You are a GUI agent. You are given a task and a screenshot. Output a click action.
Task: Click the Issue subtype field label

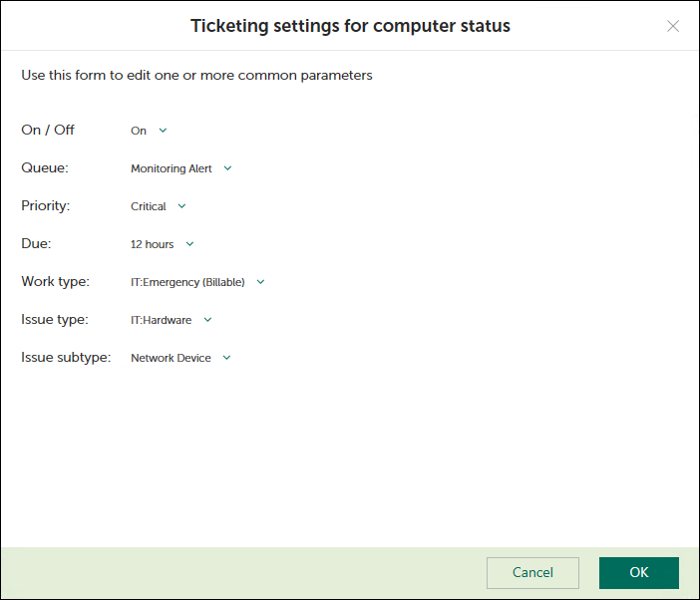pyautogui.click(x=66, y=357)
